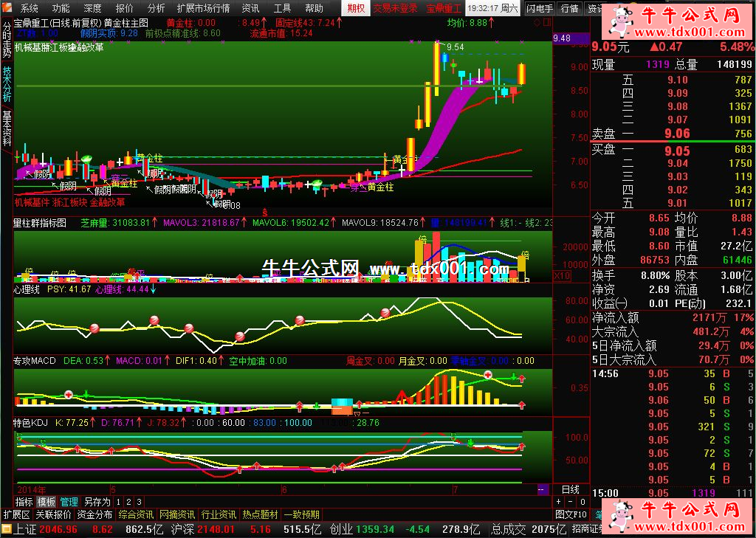Click the 0 reset zoom button
This screenshot has height=538, width=756.
tap(583, 502)
